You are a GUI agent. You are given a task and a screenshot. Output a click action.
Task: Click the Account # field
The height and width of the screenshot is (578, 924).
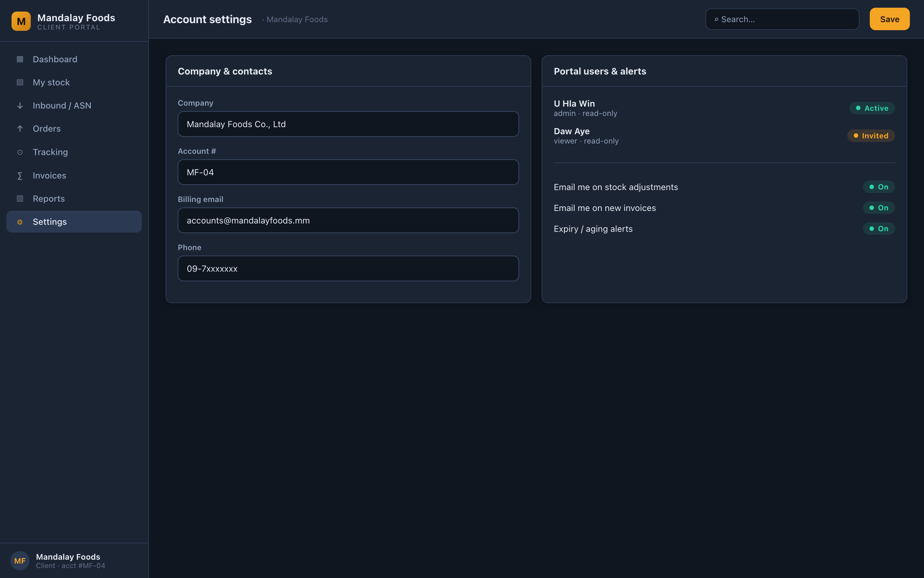(348, 172)
